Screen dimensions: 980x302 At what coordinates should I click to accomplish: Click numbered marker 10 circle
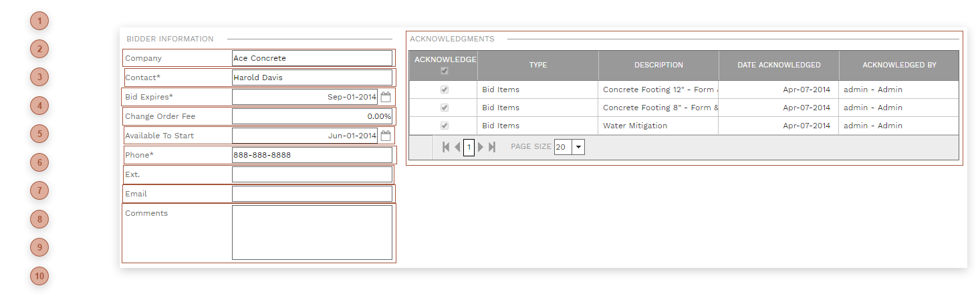tap(39, 276)
